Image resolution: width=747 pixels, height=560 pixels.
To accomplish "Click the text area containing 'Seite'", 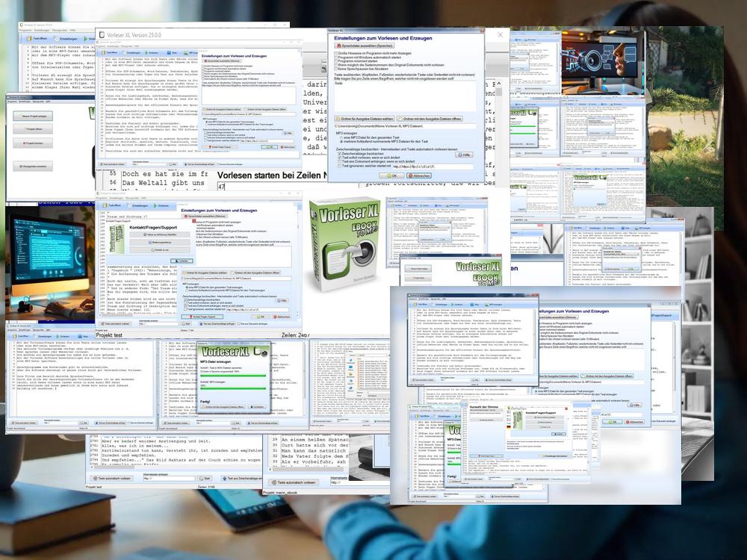I will tap(405, 96).
